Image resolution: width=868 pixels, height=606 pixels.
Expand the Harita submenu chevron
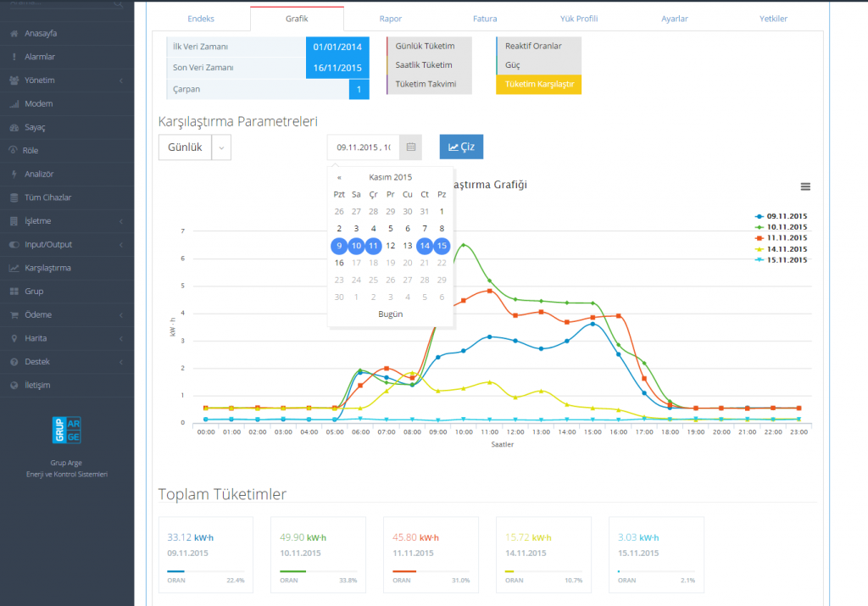coord(121,339)
